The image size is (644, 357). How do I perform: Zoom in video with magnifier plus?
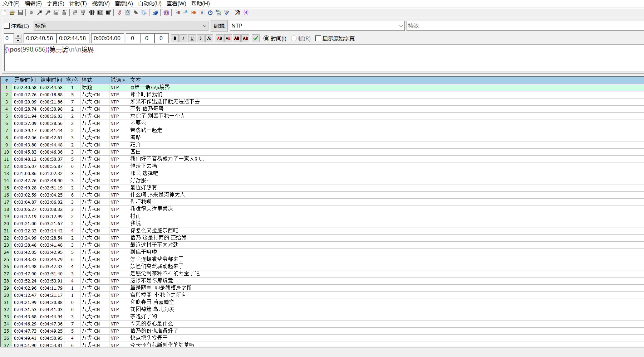pos(40,13)
